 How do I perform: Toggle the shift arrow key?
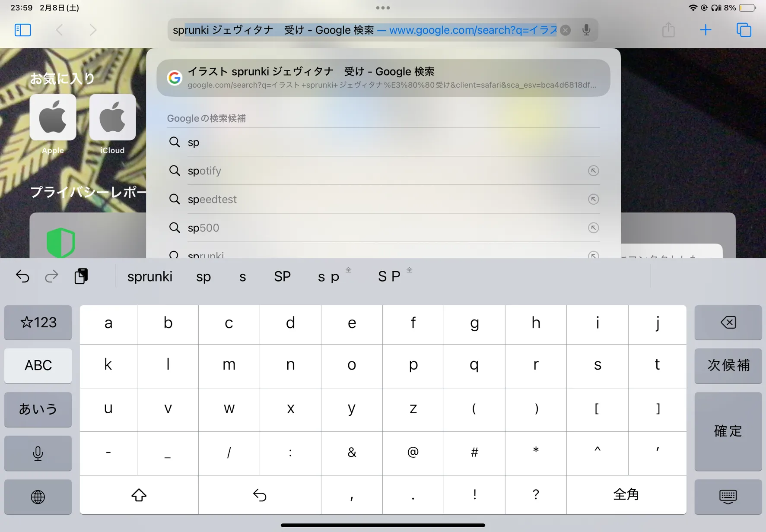pos(139,495)
